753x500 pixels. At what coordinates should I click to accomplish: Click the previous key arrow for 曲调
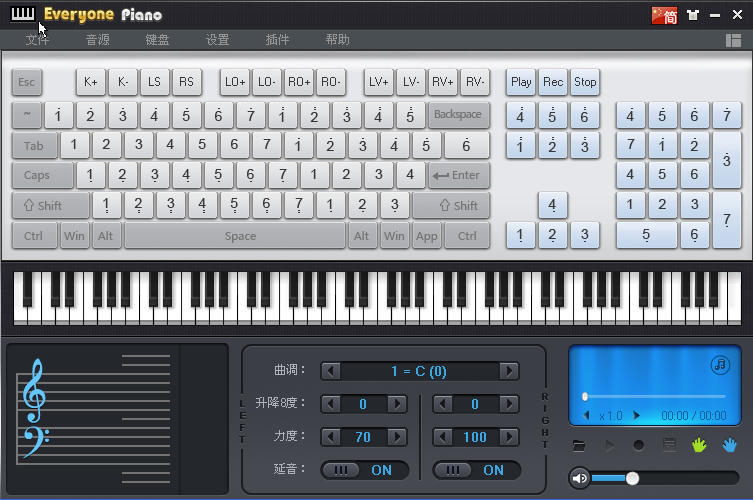coord(330,371)
